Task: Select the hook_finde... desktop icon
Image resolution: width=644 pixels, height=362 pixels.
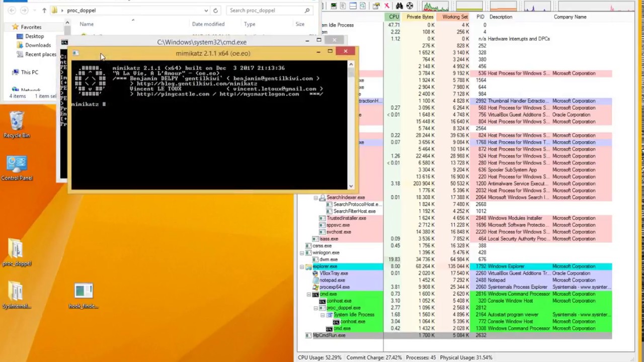Action: click(x=84, y=296)
